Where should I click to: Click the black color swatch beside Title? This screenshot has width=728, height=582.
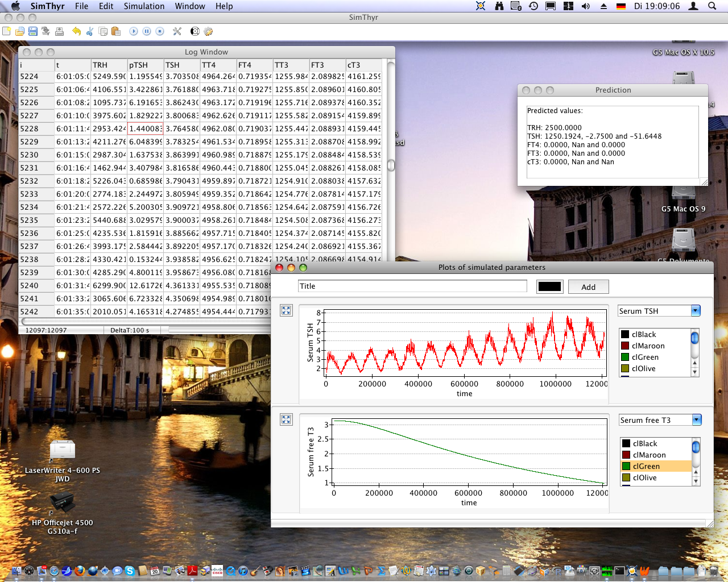[549, 286]
